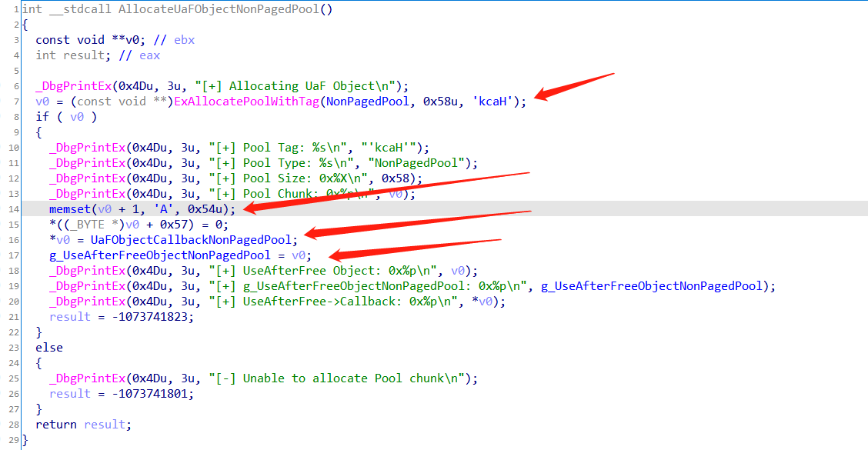Click the 0x58 value on the Pool Size line
This screenshot has height=450, width=868.
396,178
